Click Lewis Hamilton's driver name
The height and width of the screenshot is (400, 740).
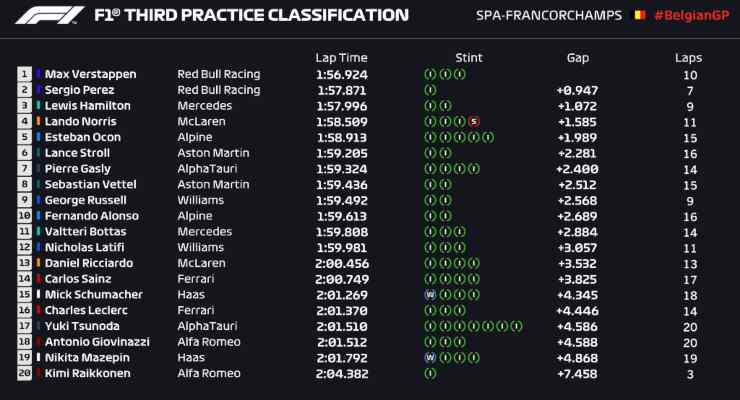(x=88, y=106)
